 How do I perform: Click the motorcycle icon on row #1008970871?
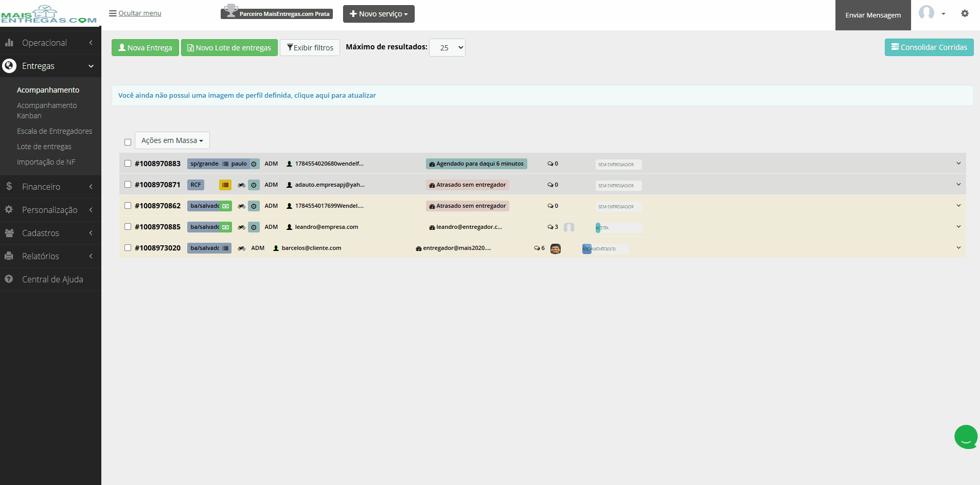click(x=241, y=185)
